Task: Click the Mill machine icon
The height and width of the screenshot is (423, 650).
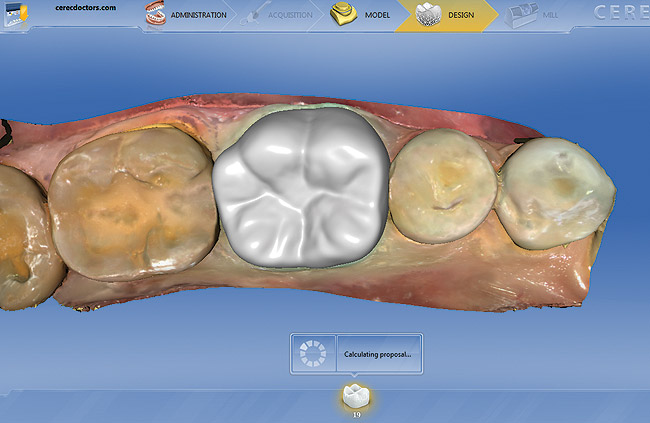Action: tap(521, 16)
